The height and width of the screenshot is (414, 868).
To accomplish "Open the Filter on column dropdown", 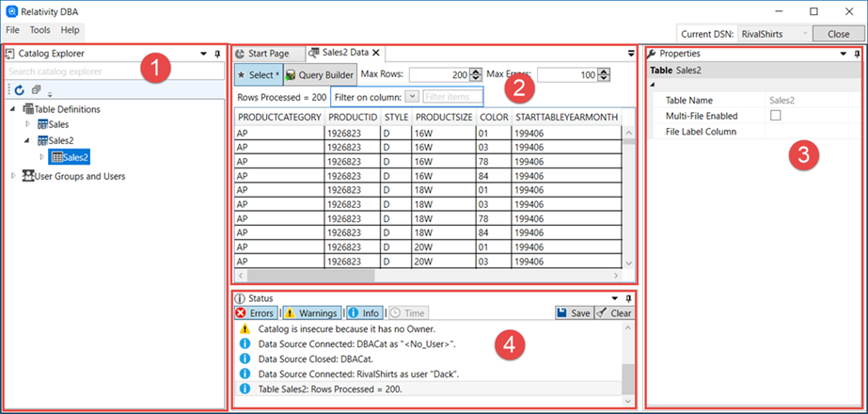I will pos(411,97).
